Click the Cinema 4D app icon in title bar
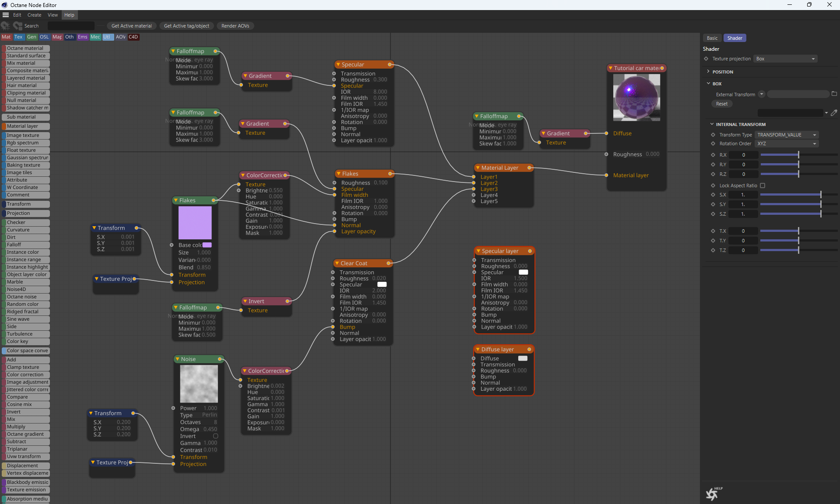The image size is (840, 504). 5,5
